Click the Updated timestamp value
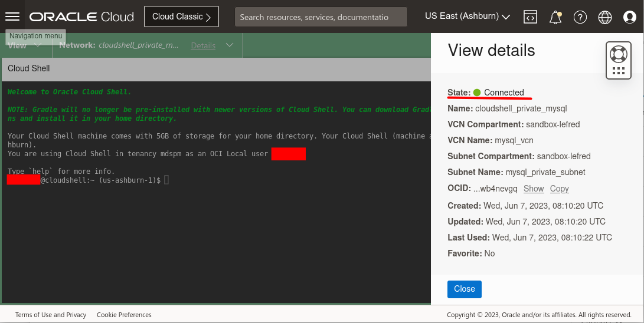 pyautogui.click(x=545, y=222)
